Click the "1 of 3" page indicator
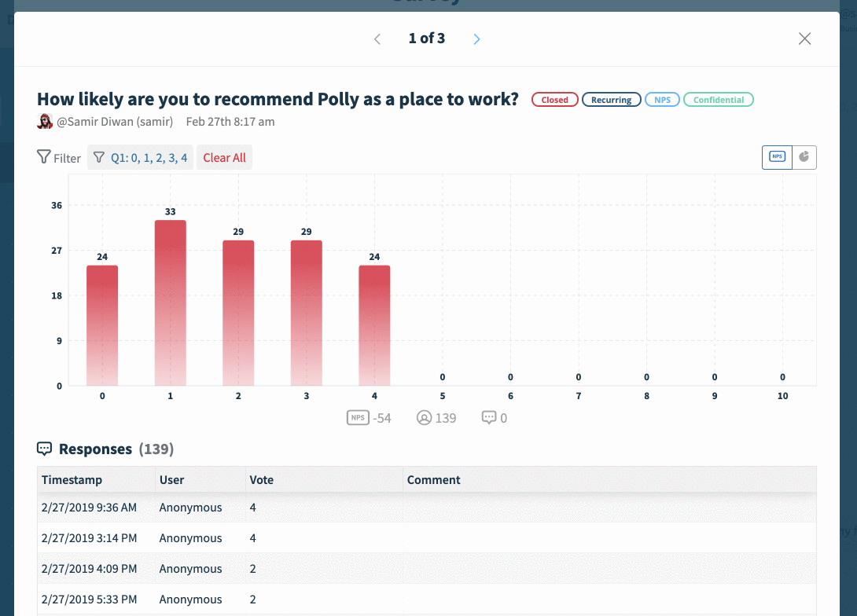The image size is (857, 616). [x=427, y=38]
